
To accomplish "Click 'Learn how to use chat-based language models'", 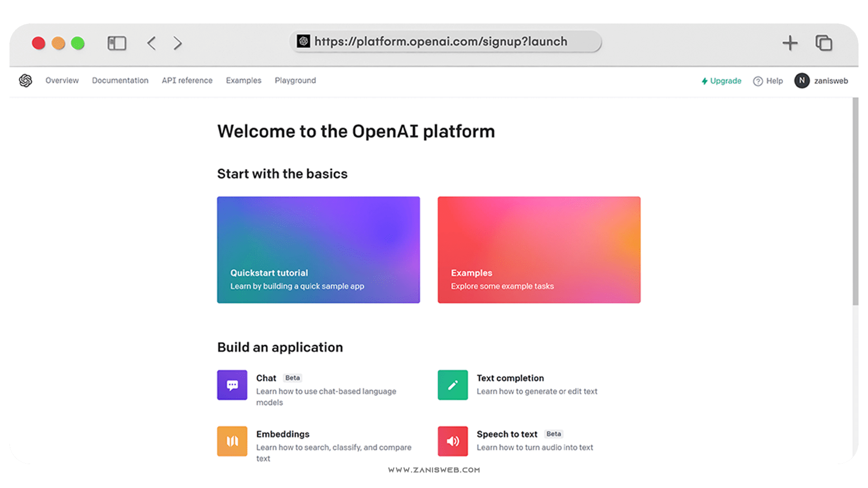I will [326, 397].
